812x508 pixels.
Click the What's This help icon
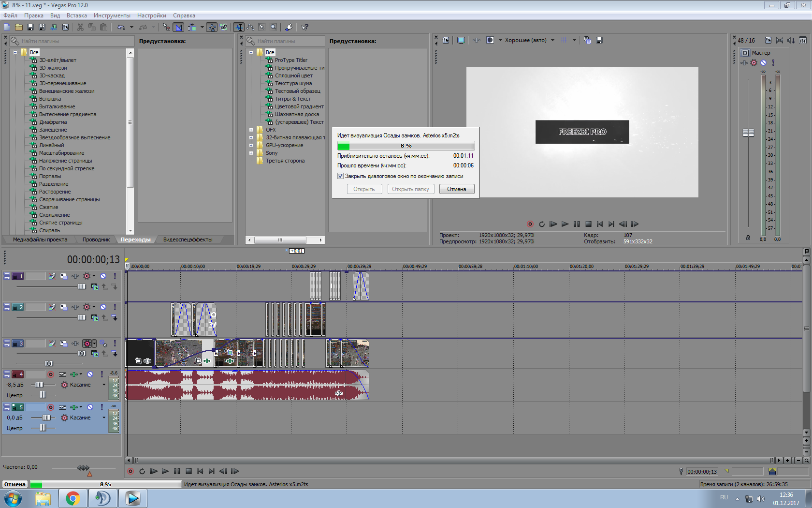click(305, 27)
